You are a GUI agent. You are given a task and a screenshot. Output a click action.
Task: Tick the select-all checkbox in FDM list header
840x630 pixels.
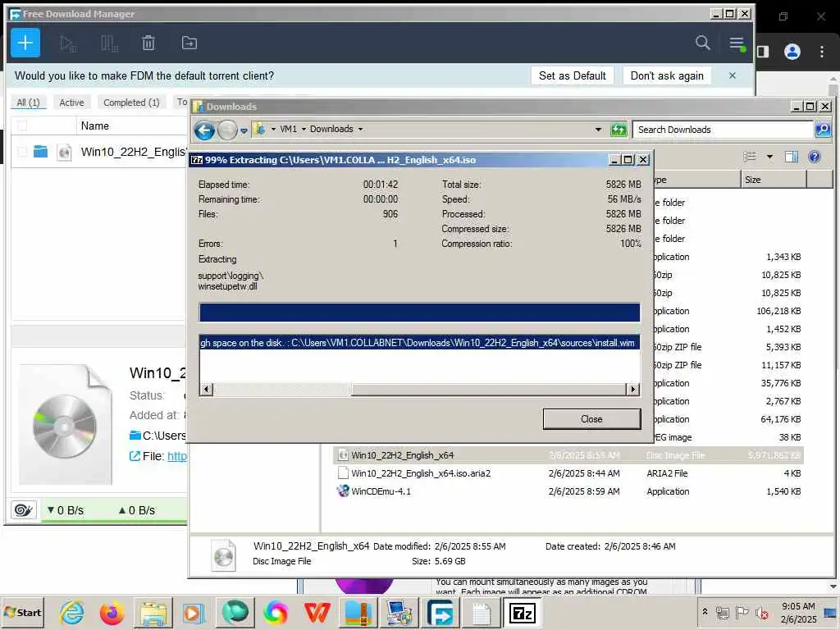click(22, 126)
